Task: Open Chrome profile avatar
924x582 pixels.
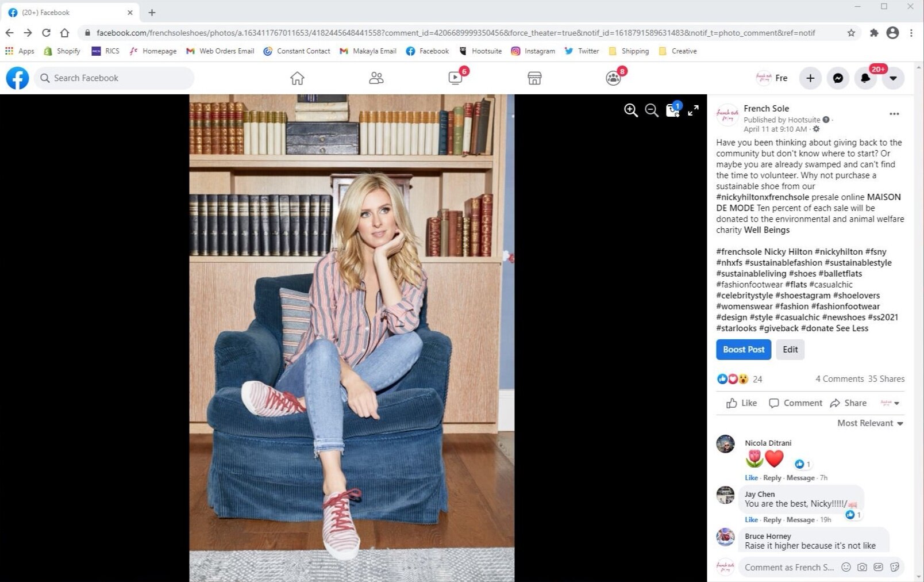Action: [892, 33]
